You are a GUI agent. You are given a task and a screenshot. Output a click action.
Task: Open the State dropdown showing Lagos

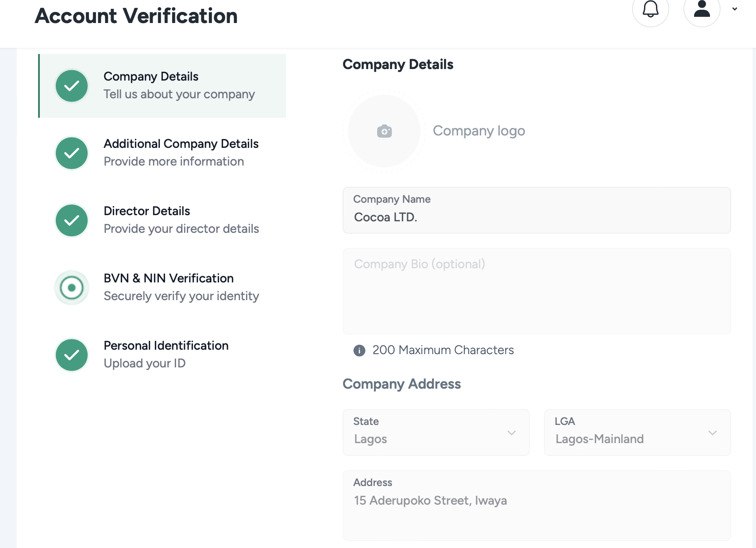tap(436, 432)
